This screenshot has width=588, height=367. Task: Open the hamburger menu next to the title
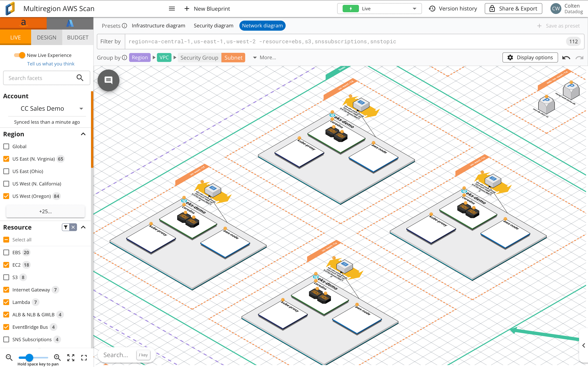click(x=172, y=9)
